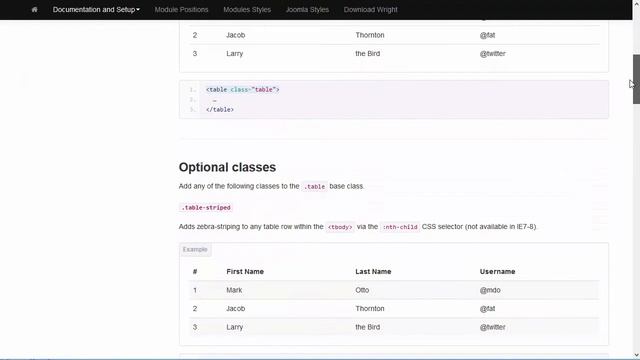Click First Name header in striped table
Image resolution: width=640 pixels, height=360 pixels.
click(245, 271)
